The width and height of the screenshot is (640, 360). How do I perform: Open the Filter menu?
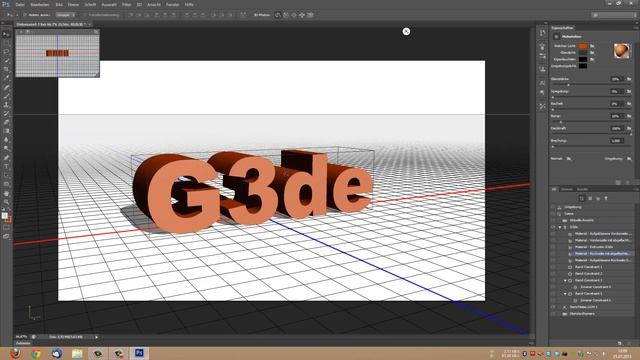[127, 4]
